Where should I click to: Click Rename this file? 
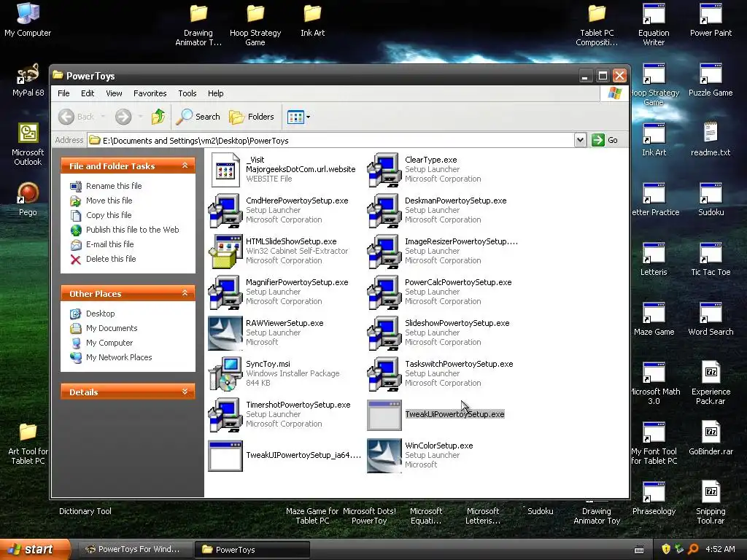click(106, 186)
